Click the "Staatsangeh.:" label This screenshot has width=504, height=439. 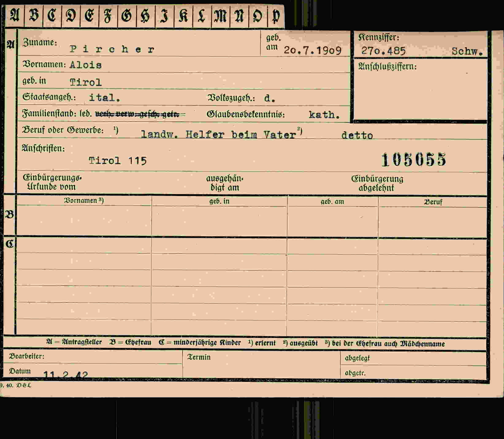tap(49, 97)
